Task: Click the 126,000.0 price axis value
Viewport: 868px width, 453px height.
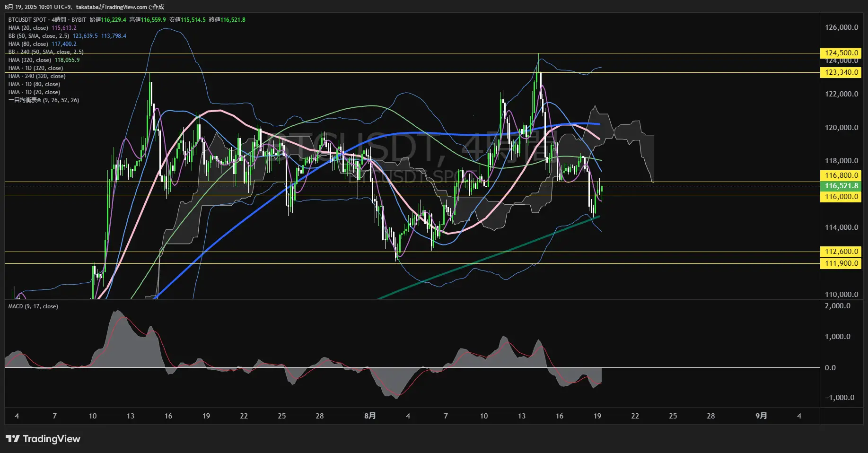Action: pos(842,27)
